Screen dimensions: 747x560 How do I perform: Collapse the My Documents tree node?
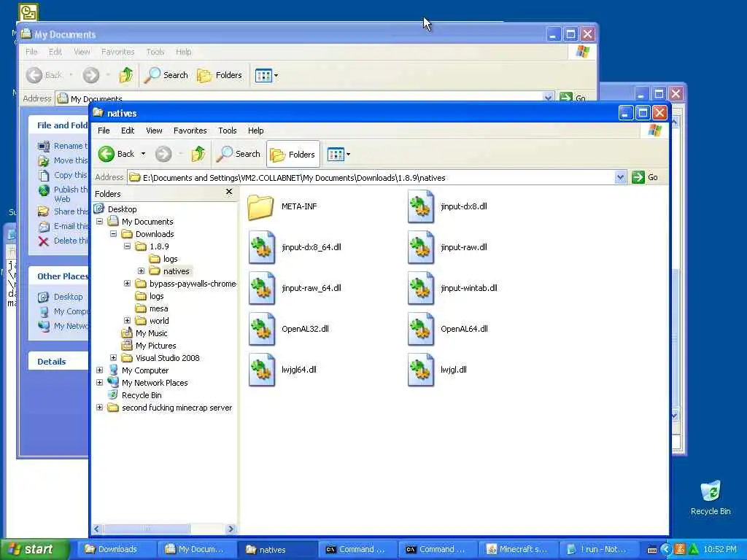point(99,222)
